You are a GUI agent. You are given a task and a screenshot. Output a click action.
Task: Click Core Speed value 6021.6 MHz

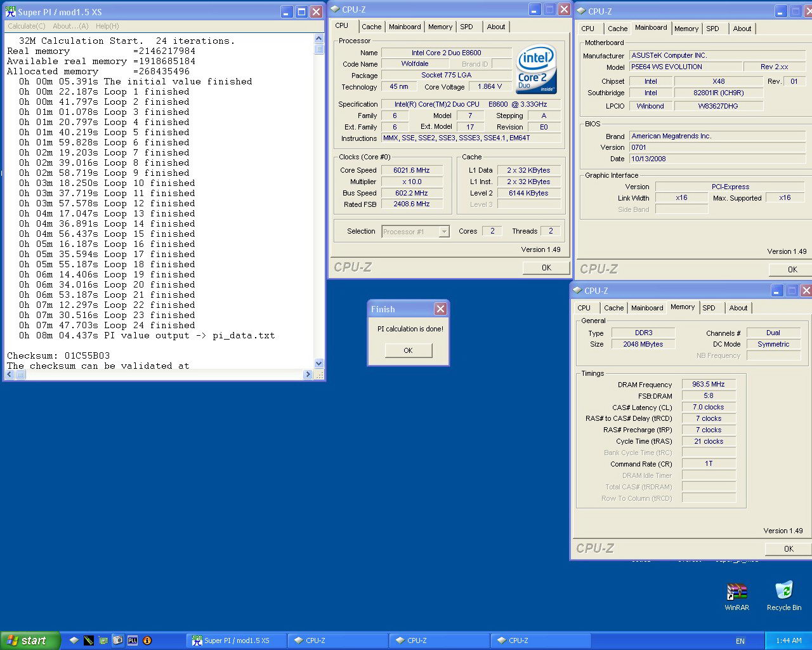[411, 170]
